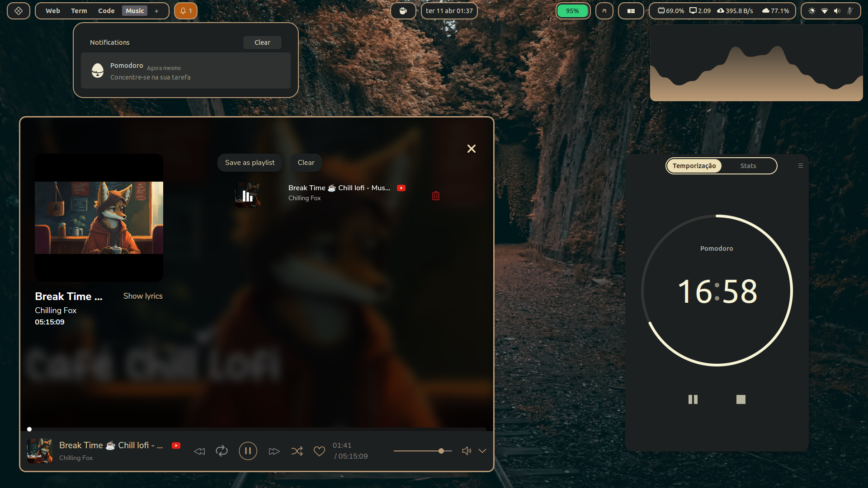This screenshot has width=868, height=488.
Task: Toggle shuffle playback
Action: pyautogui.click(x=297, y=451)
